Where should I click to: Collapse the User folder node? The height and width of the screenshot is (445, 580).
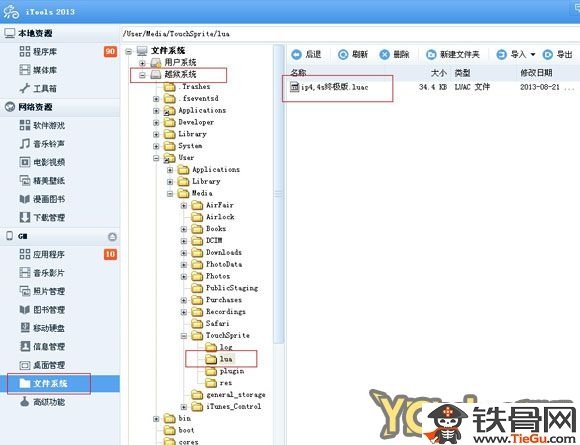156,158
